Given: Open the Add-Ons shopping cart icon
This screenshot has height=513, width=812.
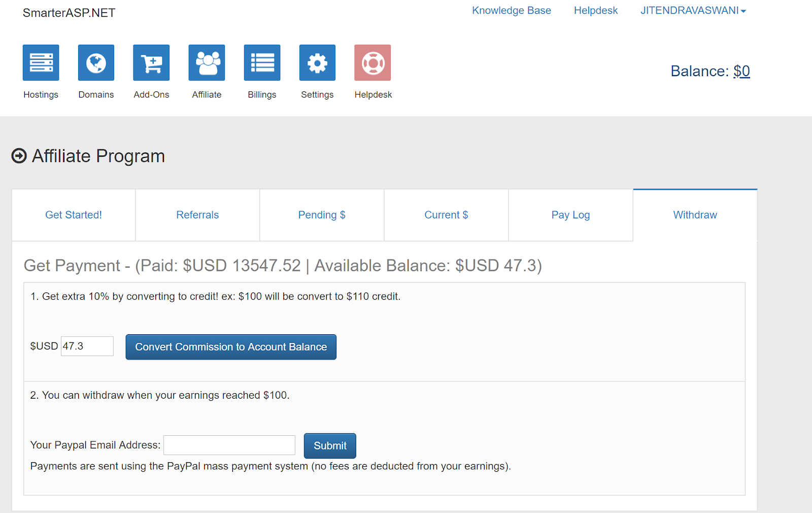Looking at the screenshot, I should point(151,62).
